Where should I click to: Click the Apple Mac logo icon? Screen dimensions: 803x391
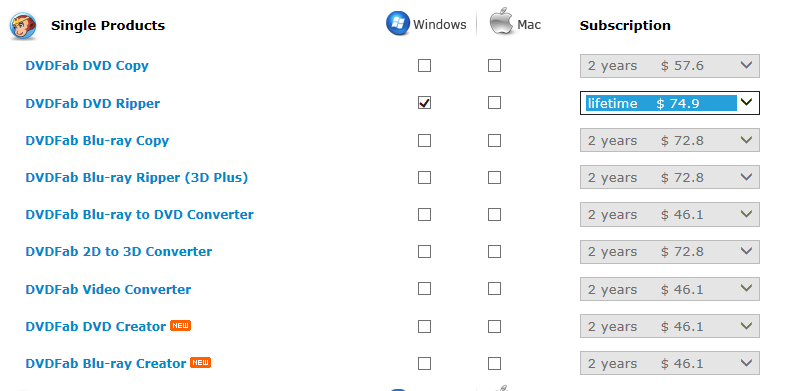click(501, 23)
